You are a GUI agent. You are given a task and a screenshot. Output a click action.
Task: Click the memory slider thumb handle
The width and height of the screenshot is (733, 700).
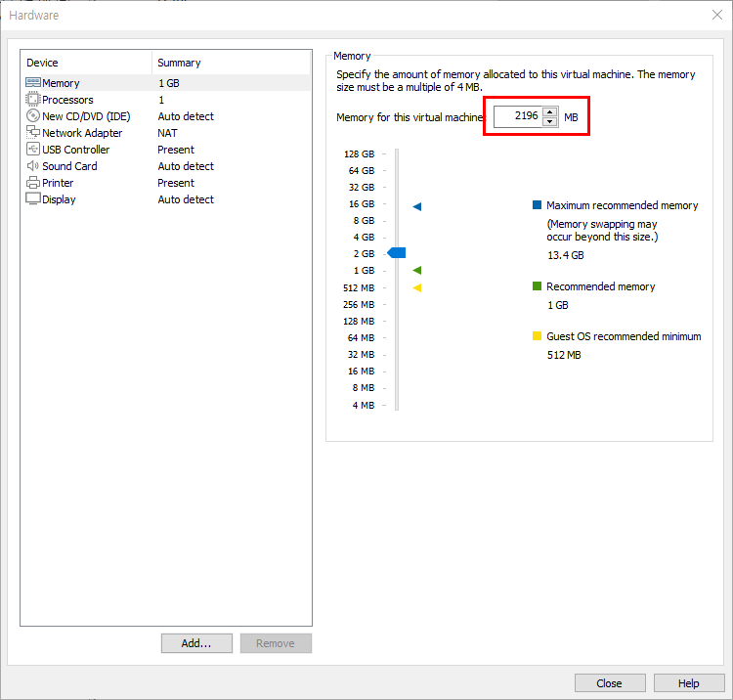coord(397,253)
